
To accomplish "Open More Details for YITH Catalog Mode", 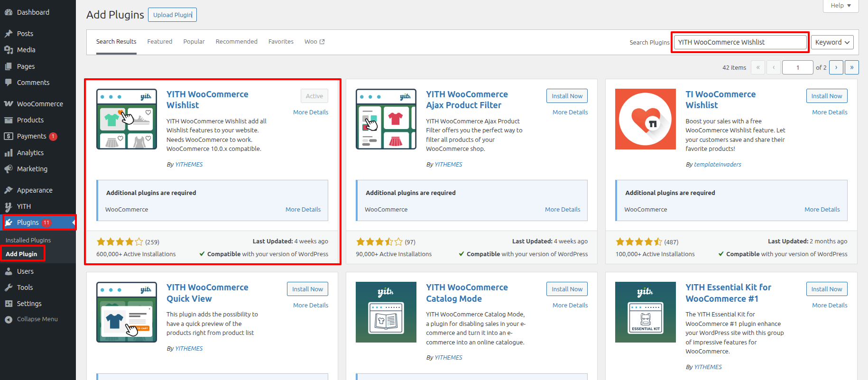I will pyautogui.click(x=570, y=306).
